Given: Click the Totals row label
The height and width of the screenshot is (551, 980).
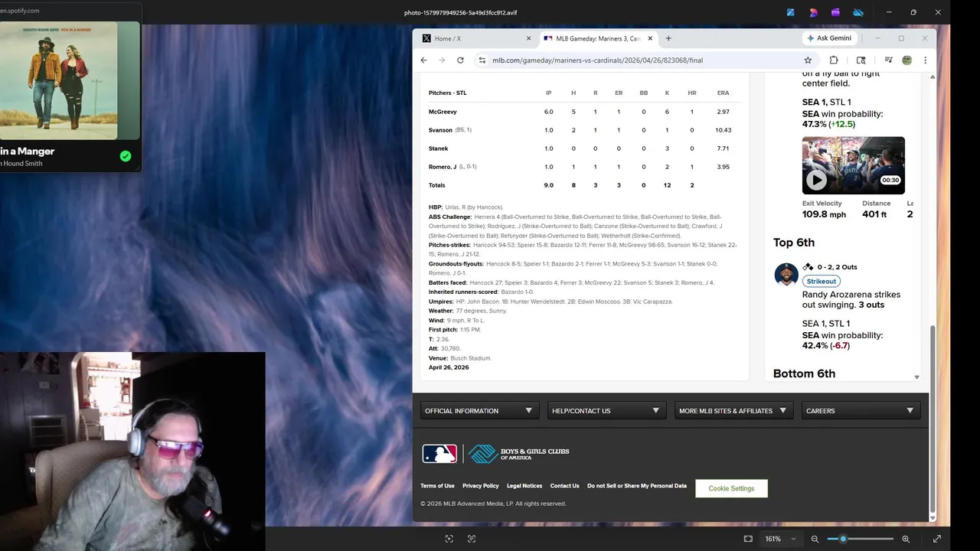Looking at the screenshot, I should (x=437, y=185).
